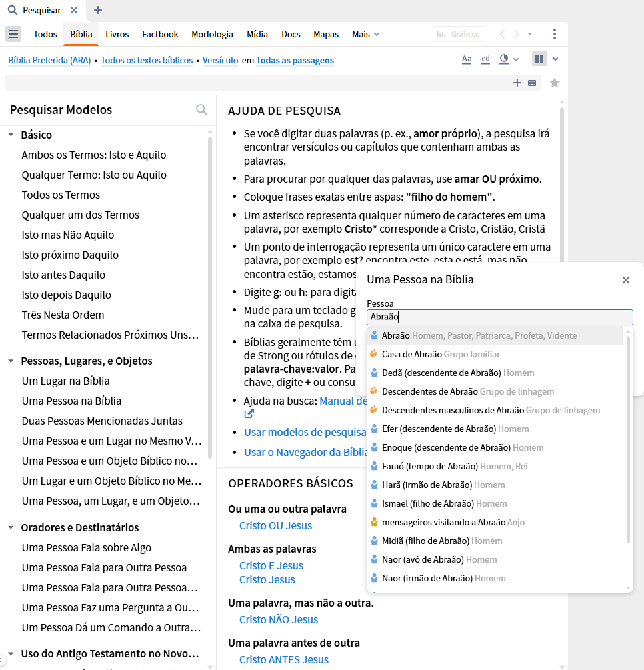
Task: Open the panel layout dropdown chevron
Action: coord(555,59)
